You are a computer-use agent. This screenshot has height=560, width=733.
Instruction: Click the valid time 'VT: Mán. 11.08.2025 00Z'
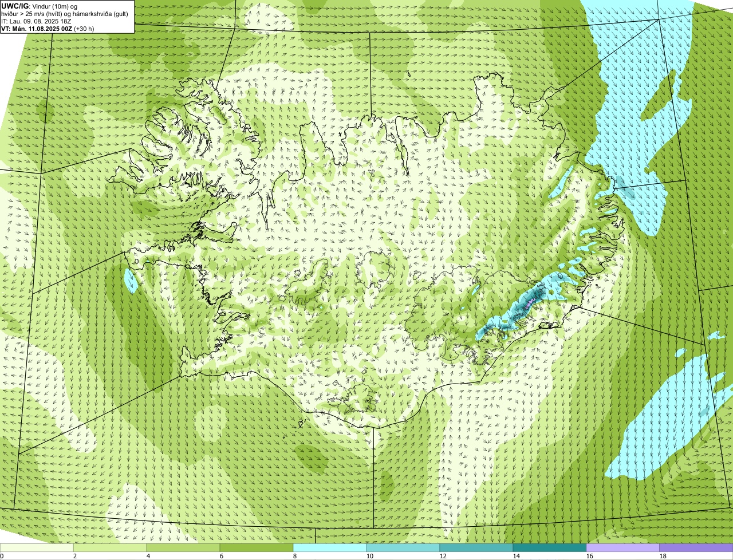(38, 29)
